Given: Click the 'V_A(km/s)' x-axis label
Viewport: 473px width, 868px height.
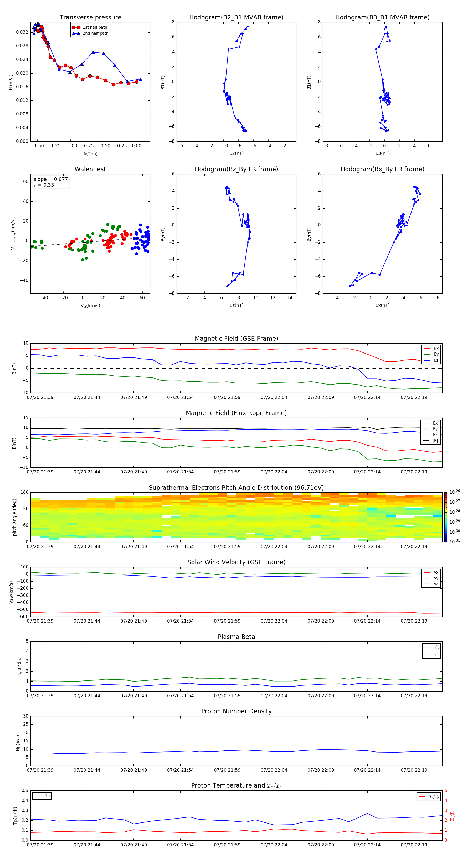Looking at the screenshot, I should (90, 306).
